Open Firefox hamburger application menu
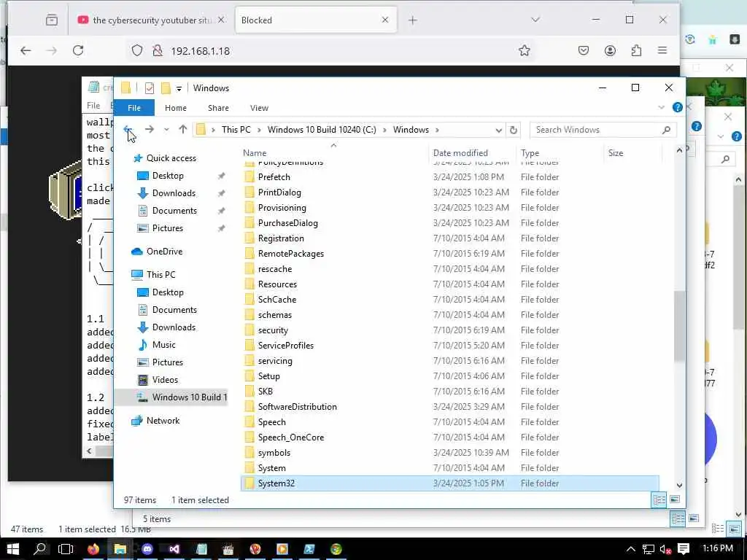This screenshot has height=560, width=747. (x=662, y=50)
